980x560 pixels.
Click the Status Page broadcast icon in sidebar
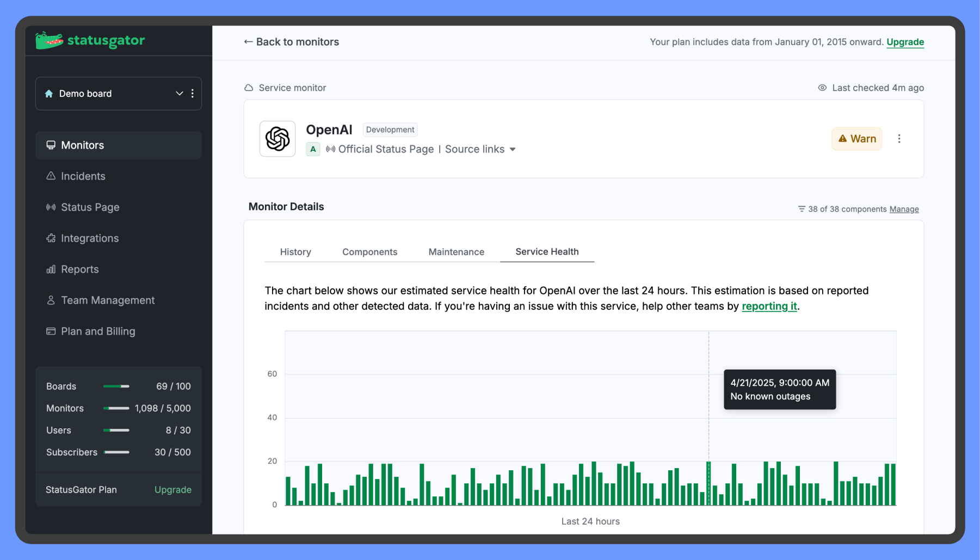pyautogui.click(x=51, y=207)
